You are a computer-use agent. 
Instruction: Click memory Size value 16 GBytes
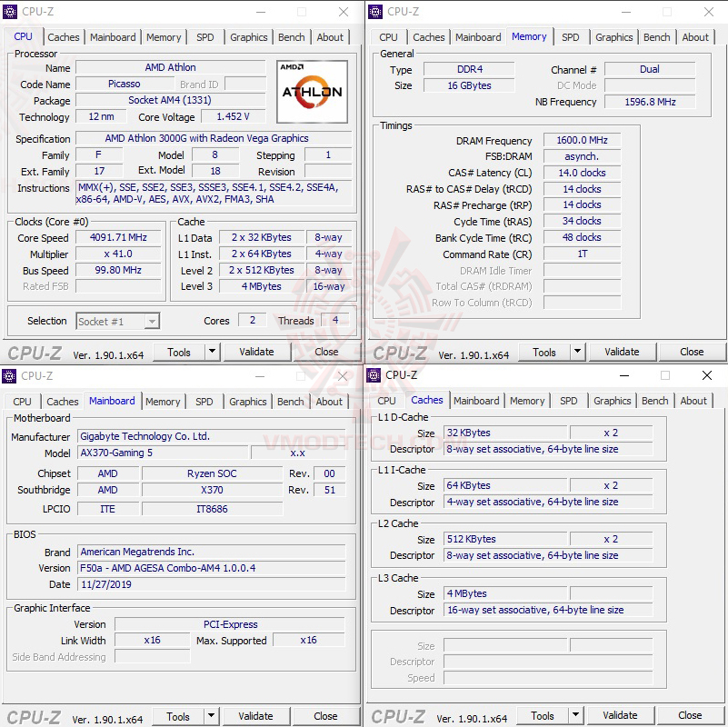[469, 85]
